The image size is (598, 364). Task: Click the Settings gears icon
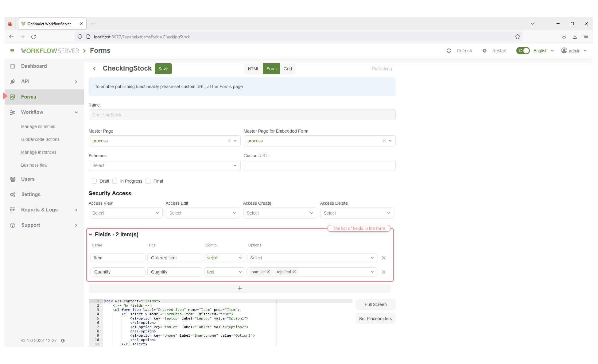(13, 195)
